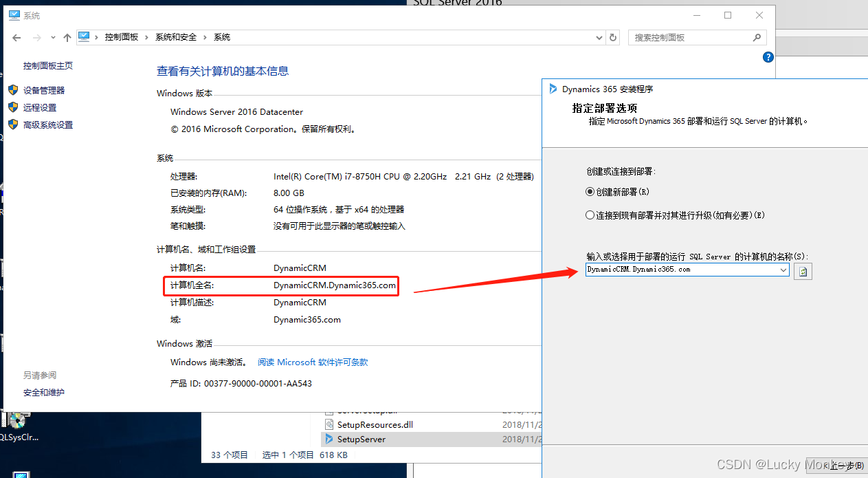Click the SQLSysClr taskbar icon at bottom left
The width and height of the screenshot is (868, 478).
point(17,420)
